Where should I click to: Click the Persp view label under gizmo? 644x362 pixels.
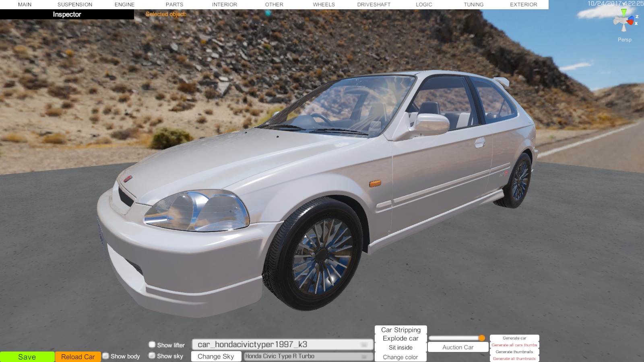point(624,39)
